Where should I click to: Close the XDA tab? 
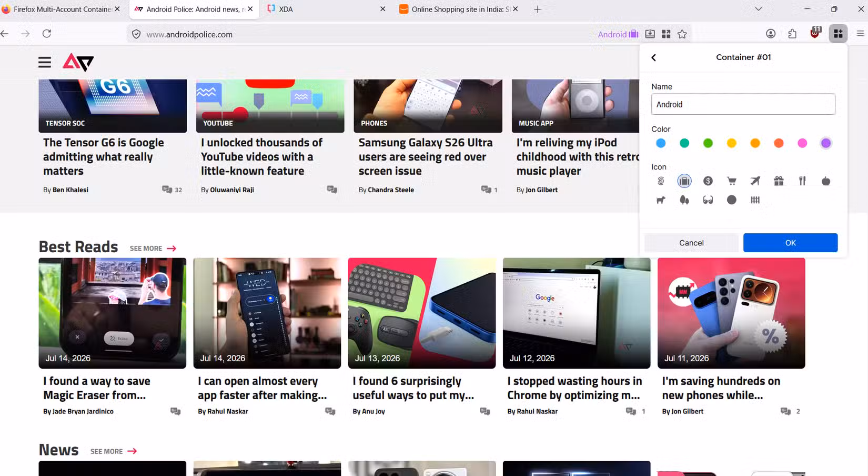pyautogui.click(x=383, y=9)
